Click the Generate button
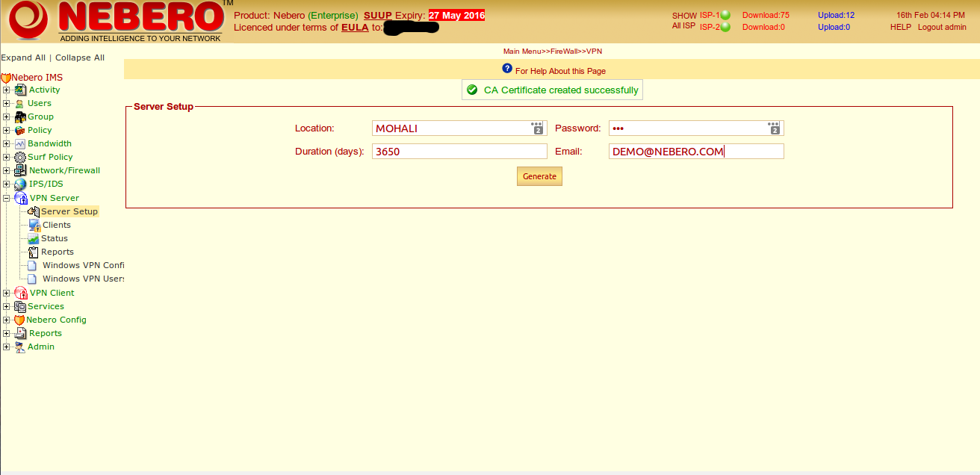980x475 pixels. pyautogui.click(x=539, y=176)
